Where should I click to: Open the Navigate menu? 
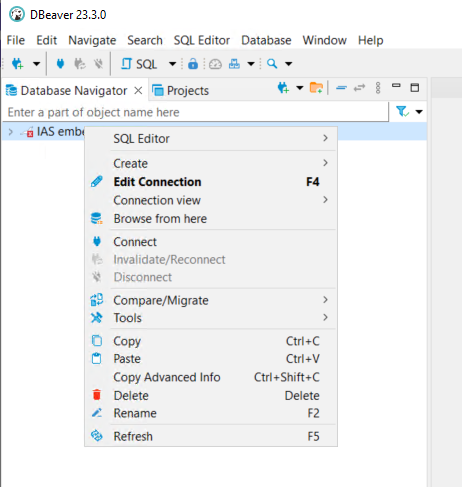[92, 40]
